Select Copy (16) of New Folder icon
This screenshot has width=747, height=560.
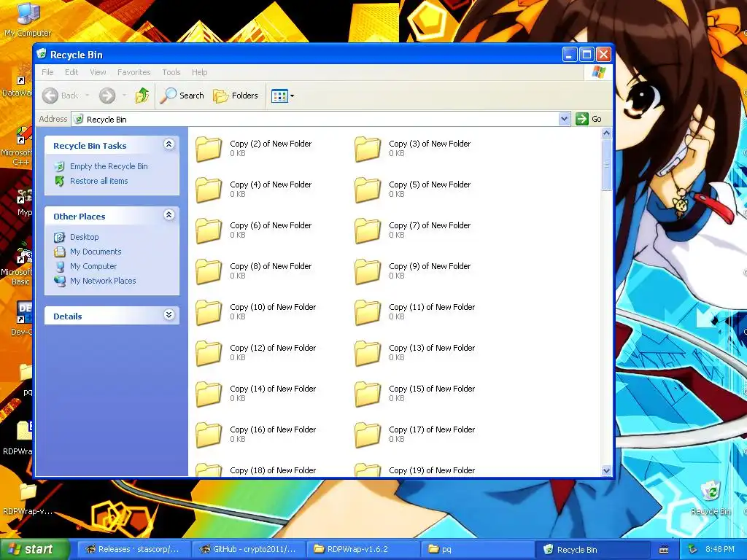click(x=209, y=436)
